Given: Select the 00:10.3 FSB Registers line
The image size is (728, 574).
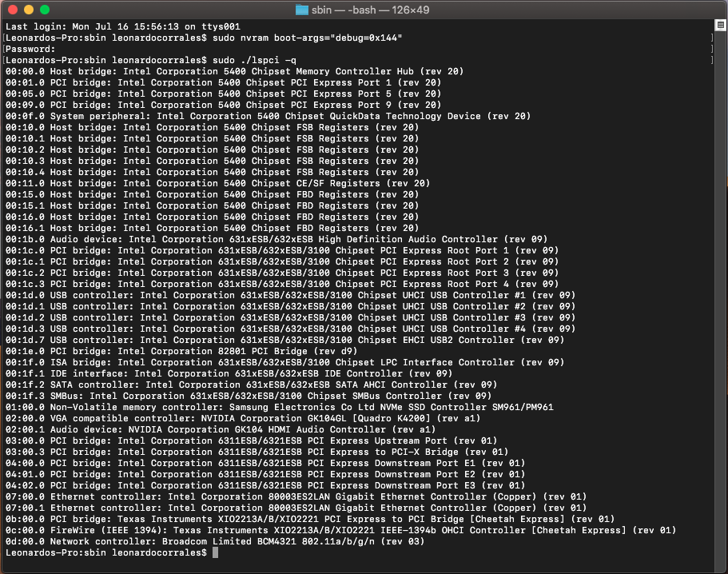Looking at the screenshot, I should (213, 161).
